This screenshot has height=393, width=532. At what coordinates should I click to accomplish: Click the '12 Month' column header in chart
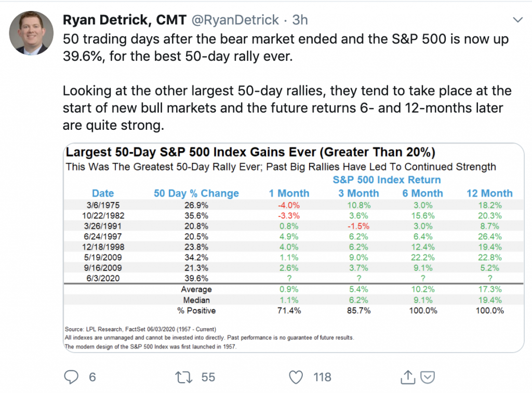(x=489, y=193)
